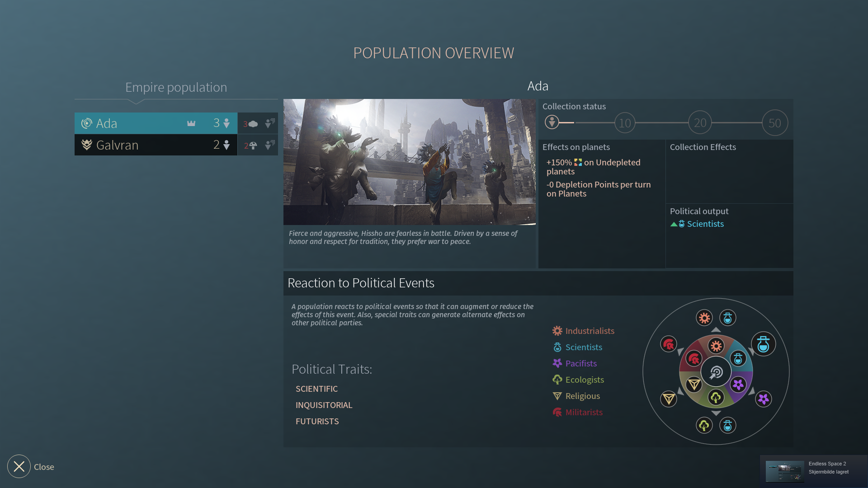Screen dimensions: 868x488
Task: Click the Militarists legend helmet icon
Action: tap(557, 413)
